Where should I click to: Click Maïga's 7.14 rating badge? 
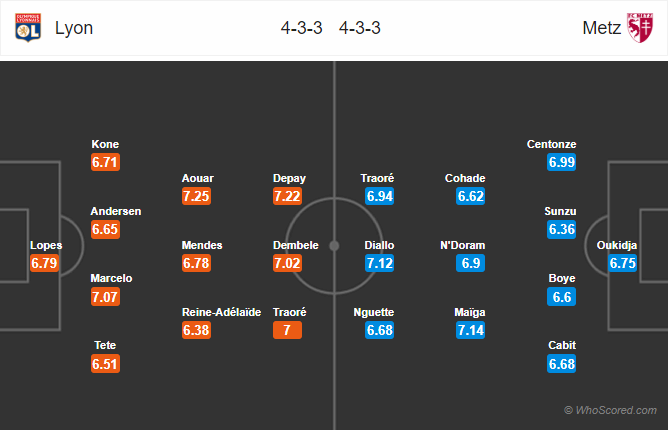pyautogui.click(x=470, y=330)
